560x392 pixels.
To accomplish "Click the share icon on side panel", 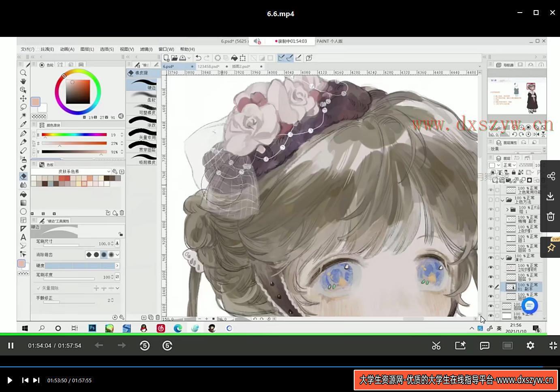I will tap(551, 176).
